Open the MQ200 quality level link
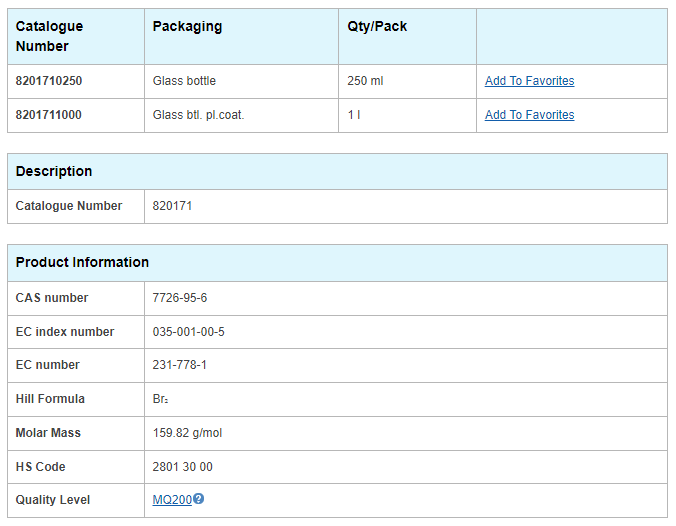The width and height of the screenshot is (676, 526). [x=172, y=500]
